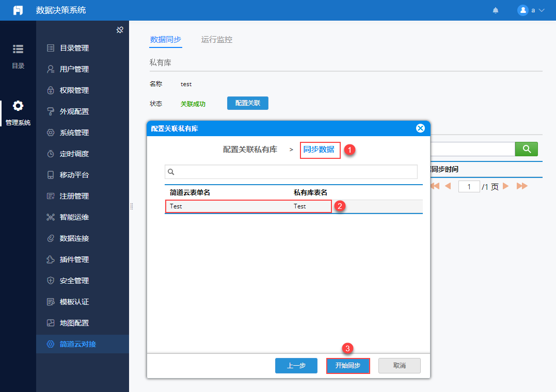Screen dimensions: 556x392
Task: Click the 数据连接 link icon
Action: (51, 238)
